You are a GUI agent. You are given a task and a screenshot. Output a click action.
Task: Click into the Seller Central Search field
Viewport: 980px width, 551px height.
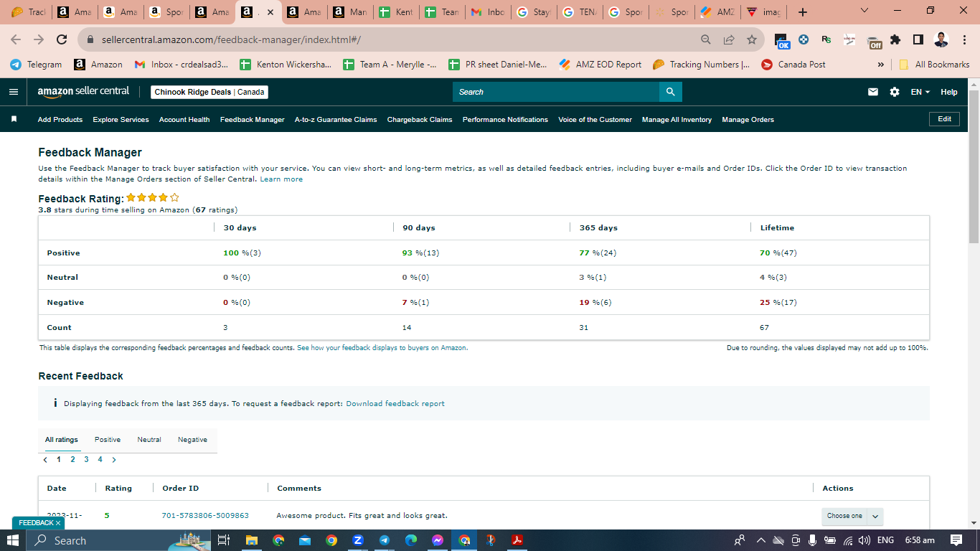pos(556,92)
